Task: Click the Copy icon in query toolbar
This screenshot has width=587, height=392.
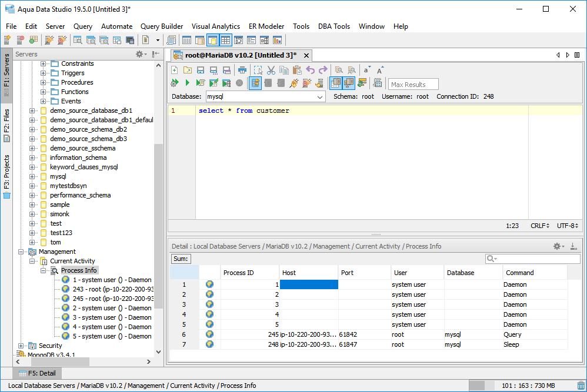Action: pyautogui.click(x=284, y=70)
